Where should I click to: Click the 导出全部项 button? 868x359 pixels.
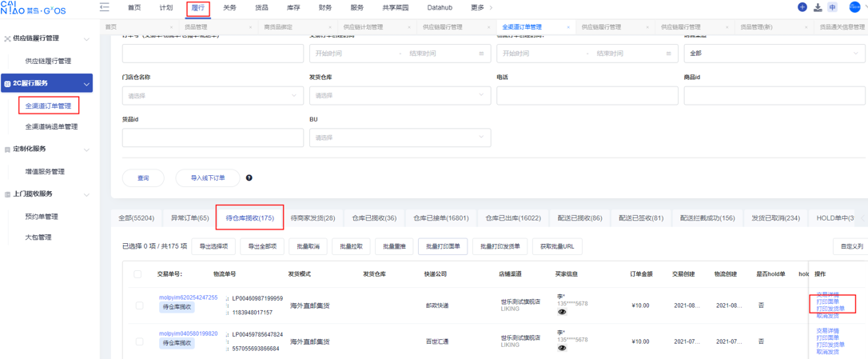click(262, 246)
